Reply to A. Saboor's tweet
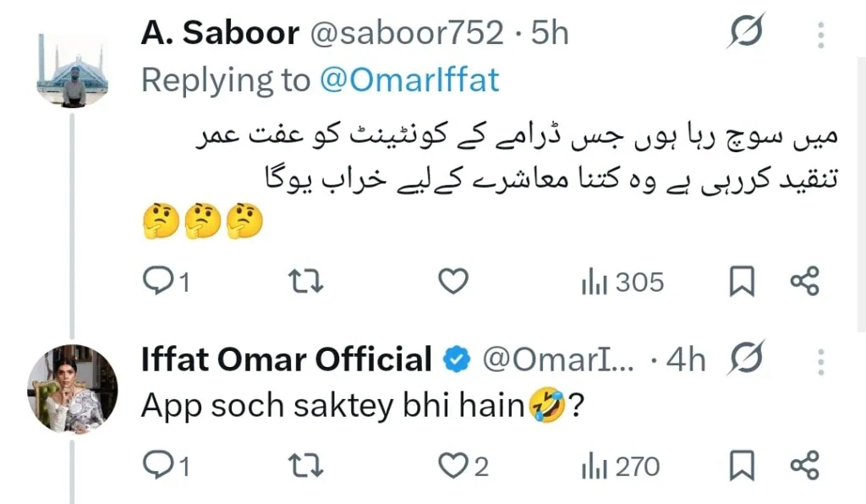866x504 pixels. tap(156, 282)
